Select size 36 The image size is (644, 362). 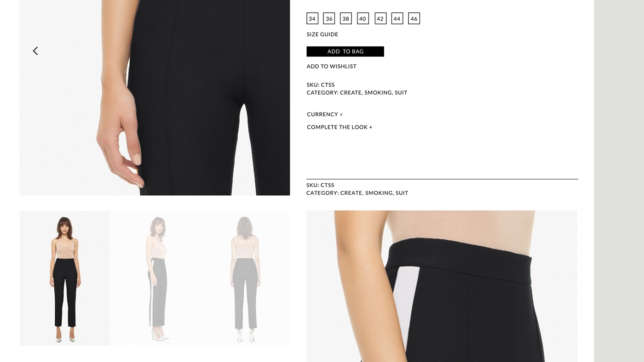tap(329, 19)
